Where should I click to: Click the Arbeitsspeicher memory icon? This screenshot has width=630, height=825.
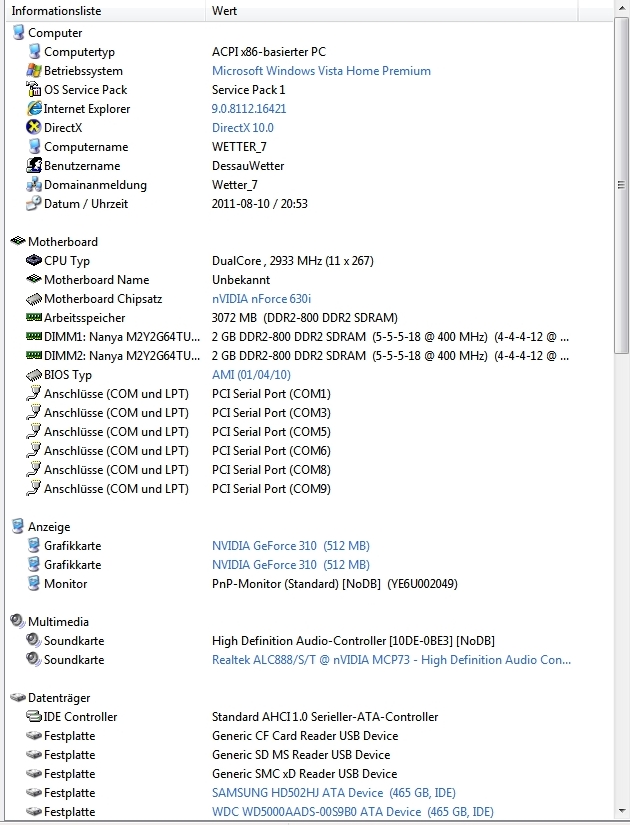pyautogui.click(x=34, y=317)
